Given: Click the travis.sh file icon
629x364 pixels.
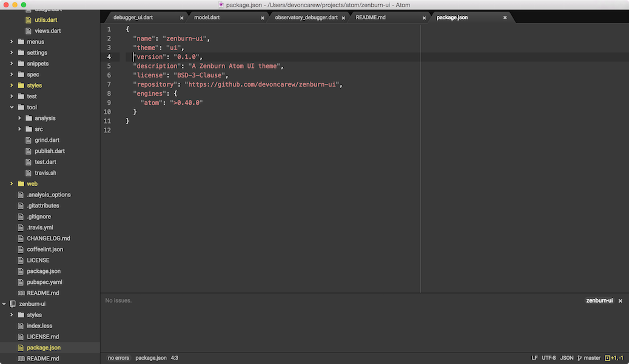Looking at the screenshot, I should [x=28, y=172].
